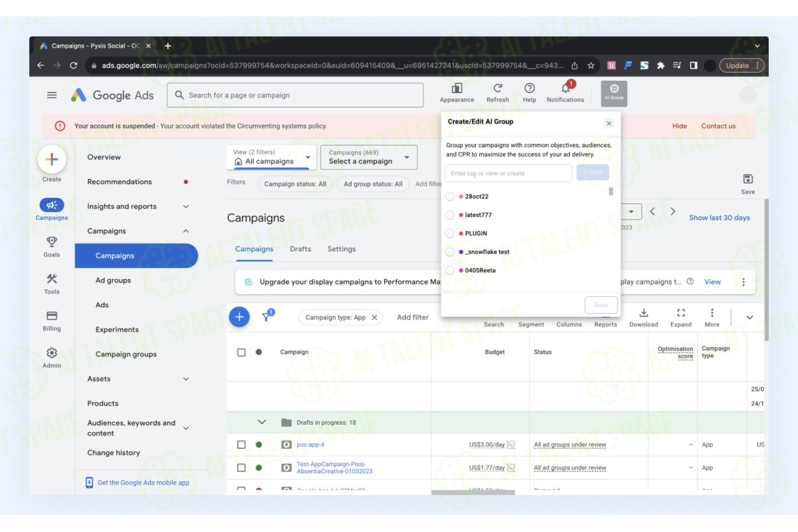Viewport: 798px width, 532px height.
Task: Click the AI Group list scrollbar
Action: [x=611, y=192]
